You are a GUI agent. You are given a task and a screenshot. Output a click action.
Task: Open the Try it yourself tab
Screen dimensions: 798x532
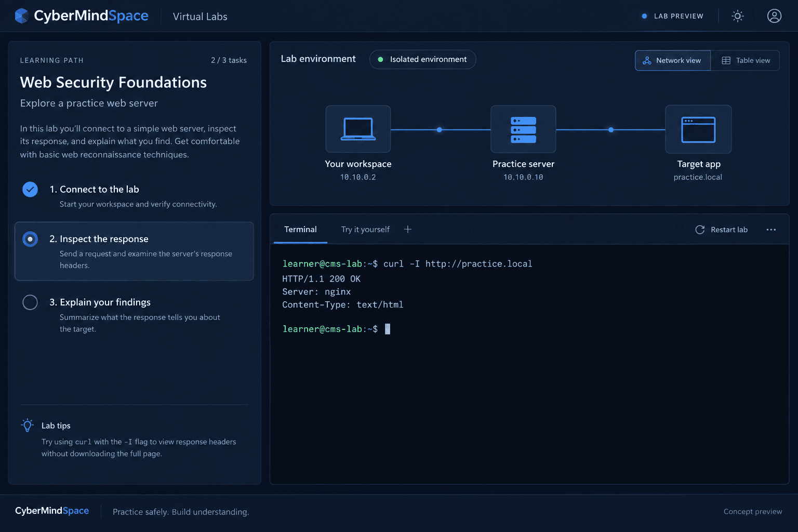365,229
